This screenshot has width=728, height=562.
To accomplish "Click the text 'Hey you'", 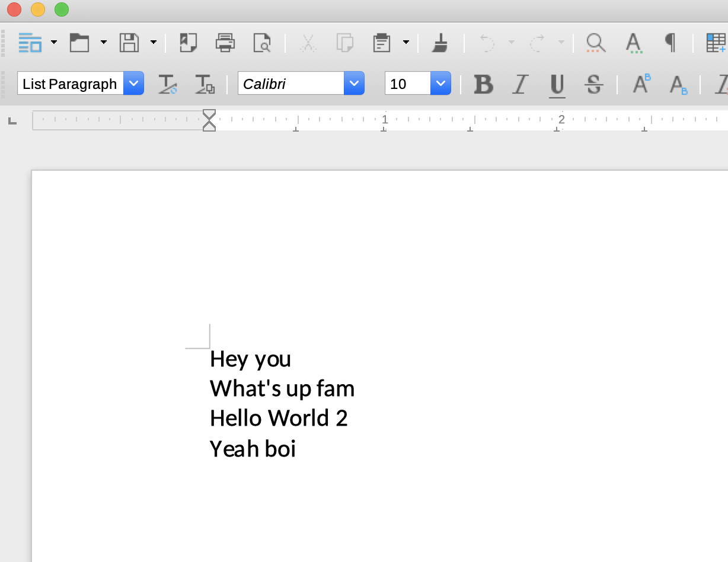I will coord(250,359).
